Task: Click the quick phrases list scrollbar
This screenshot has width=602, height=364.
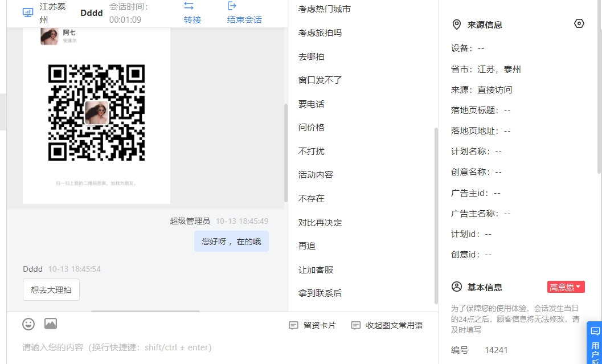Action: [x=436, y=215]
